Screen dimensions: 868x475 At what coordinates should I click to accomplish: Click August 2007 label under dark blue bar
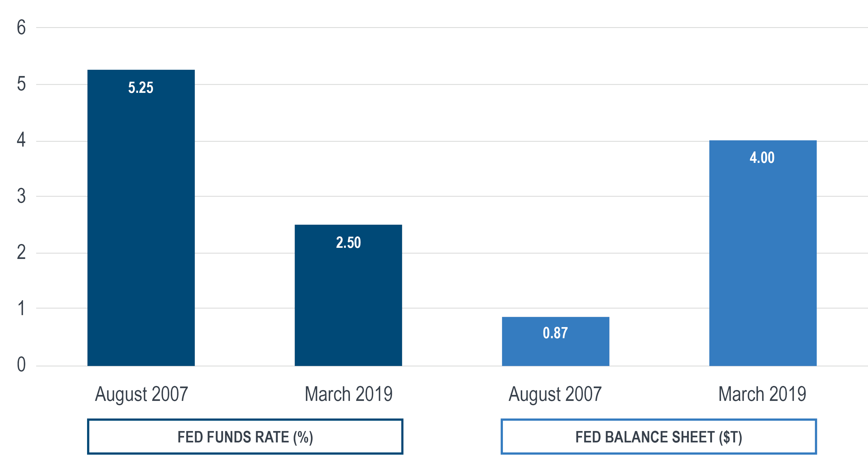(x=141, y=394)
